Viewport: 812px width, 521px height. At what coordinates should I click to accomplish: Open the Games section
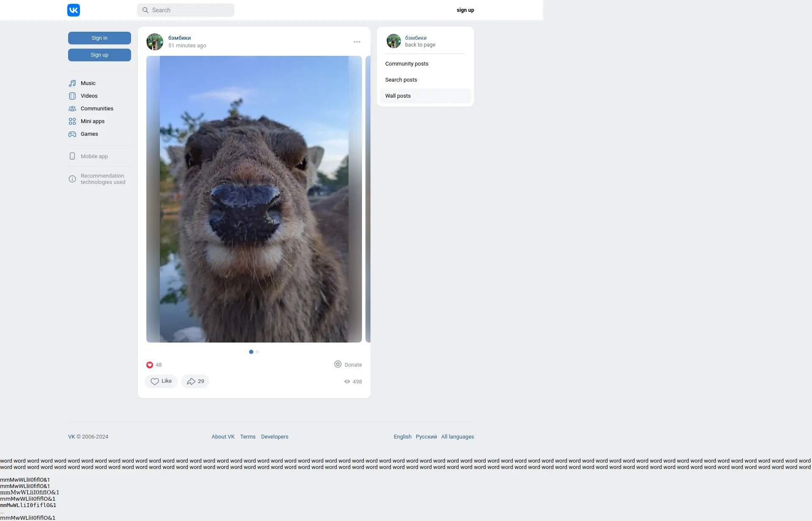(89, 134)
